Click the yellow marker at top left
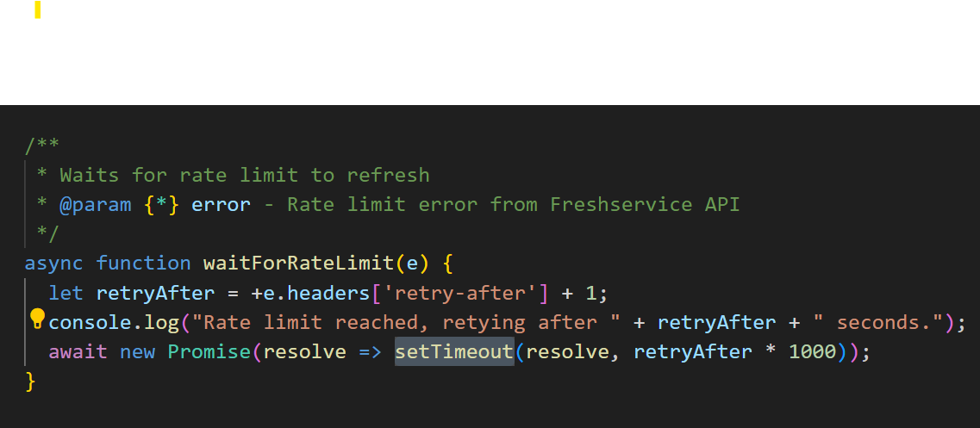This screenshot has height=428, width=980. [x=38, y=9]
